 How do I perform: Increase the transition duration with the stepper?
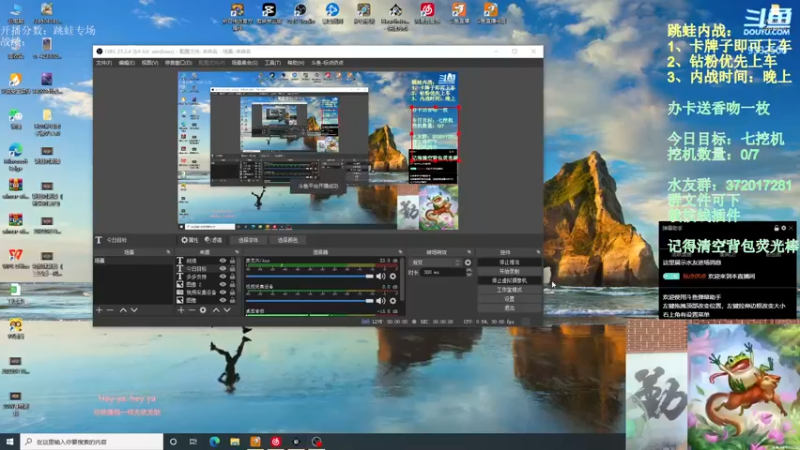469,270
